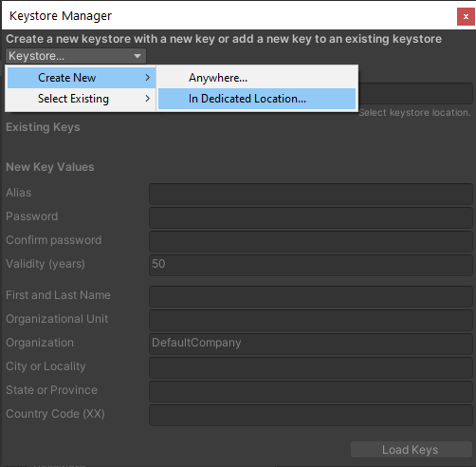Expand the Select Existing submenu arrow
The height and width of the screenshot is (467, 476).
[147, 99]
